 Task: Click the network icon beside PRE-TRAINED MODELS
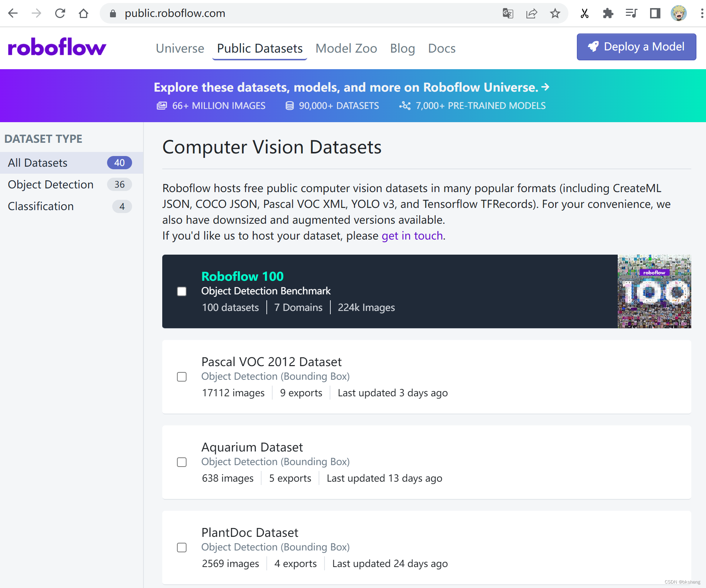tap(405, 106)
